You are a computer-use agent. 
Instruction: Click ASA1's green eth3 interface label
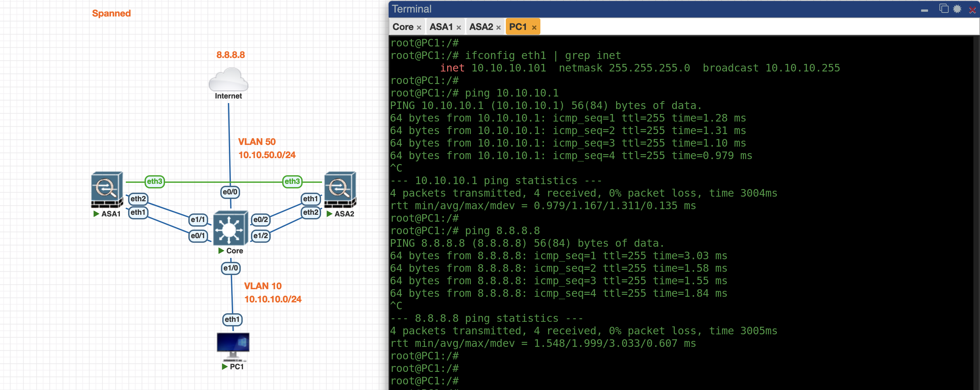[154, 181]
